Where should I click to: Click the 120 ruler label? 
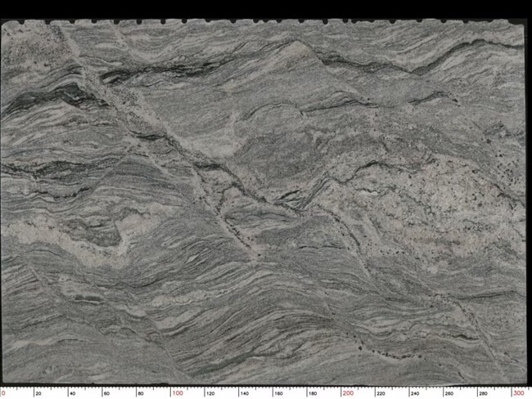(x=210, y=393)
